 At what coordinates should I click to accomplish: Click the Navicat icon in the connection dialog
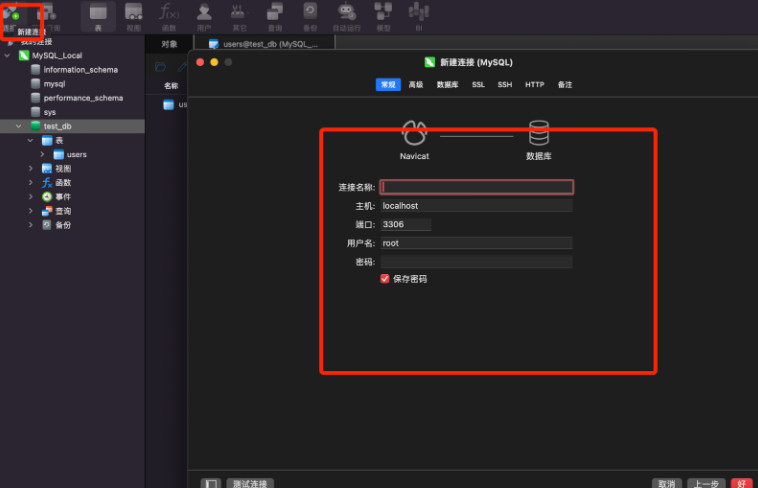coord(414,133)
